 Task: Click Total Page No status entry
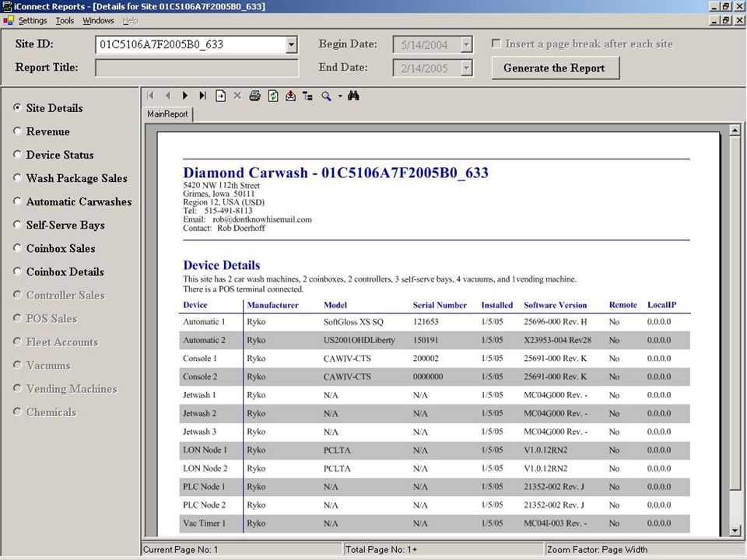coord(443,550)
